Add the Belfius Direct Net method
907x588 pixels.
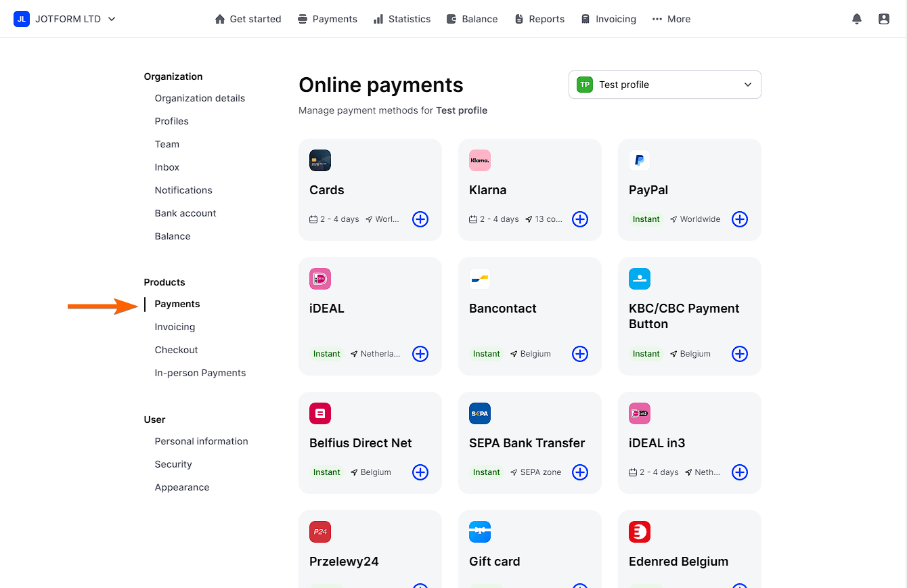[420, 472]
